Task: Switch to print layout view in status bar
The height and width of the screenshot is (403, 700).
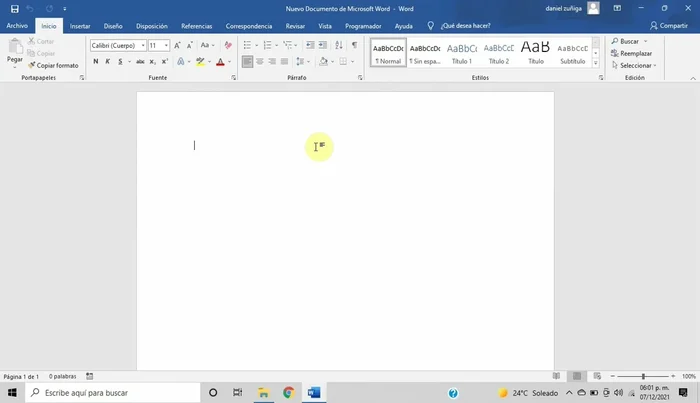Action: [577, 376]
